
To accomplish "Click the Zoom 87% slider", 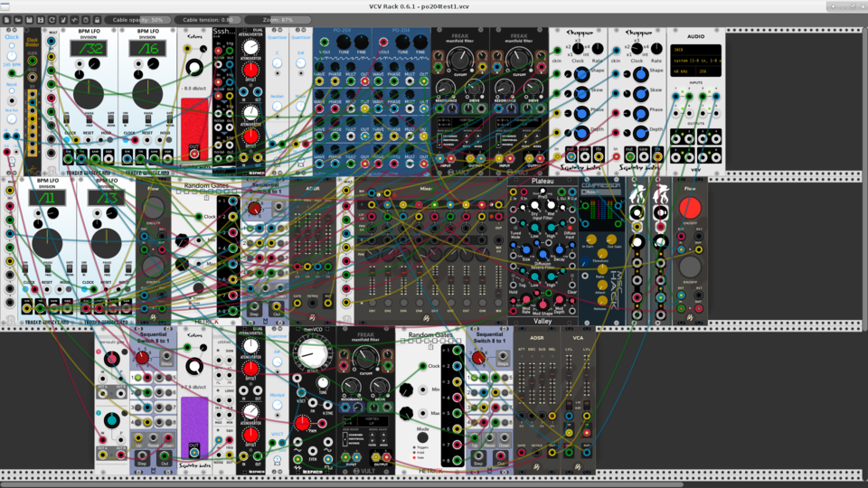I will pos(278,20).
